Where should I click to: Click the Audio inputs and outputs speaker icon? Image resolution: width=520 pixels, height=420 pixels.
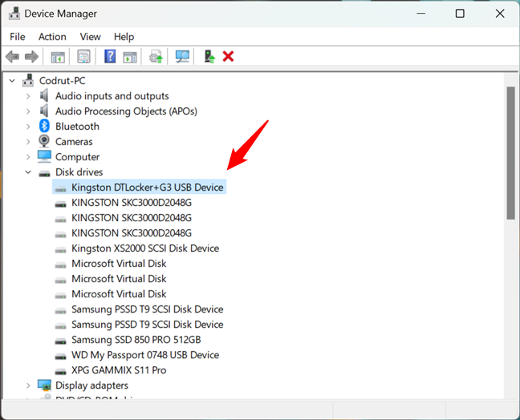click(44, 95)
